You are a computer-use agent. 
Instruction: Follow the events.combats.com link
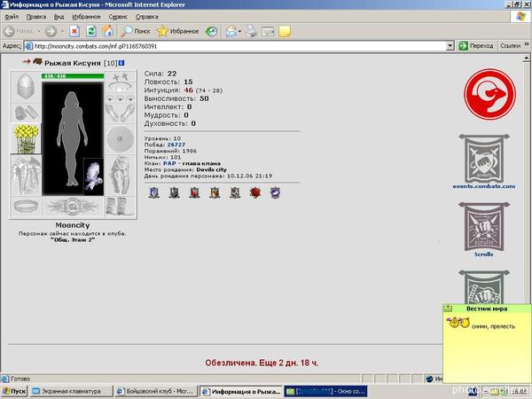[x=484, y=186]
